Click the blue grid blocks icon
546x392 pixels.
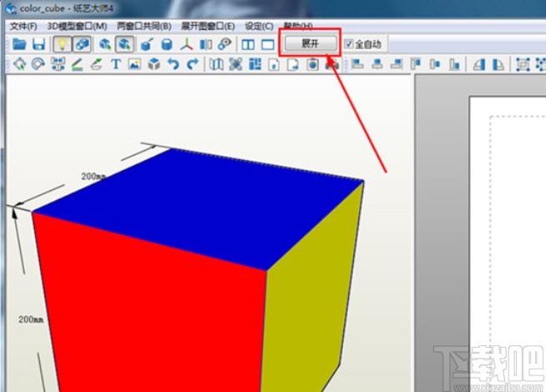tap(255, 64)
